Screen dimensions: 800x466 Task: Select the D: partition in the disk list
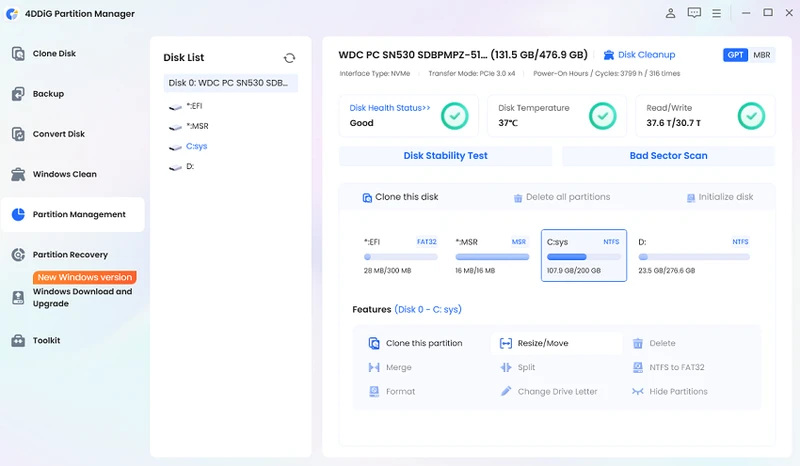click(190, 166)
